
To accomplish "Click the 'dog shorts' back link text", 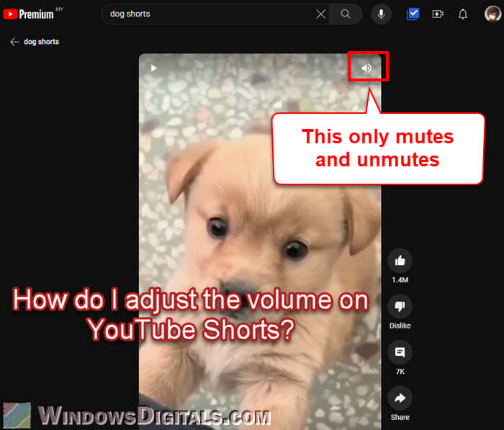I will [x=41, y=42].
